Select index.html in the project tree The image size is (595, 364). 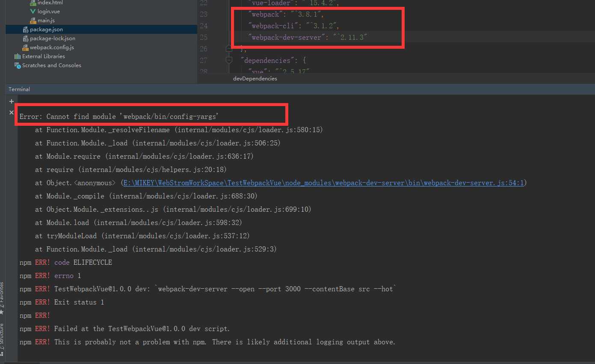coord(50,3)
